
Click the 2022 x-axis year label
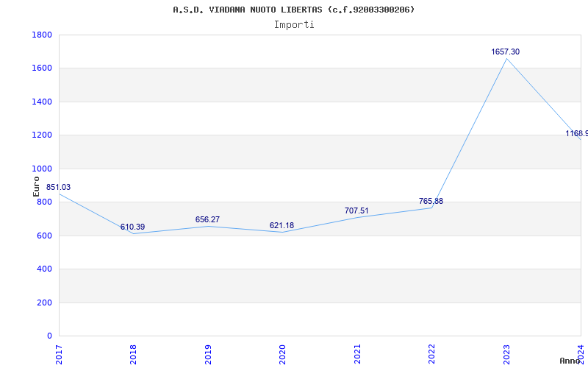(x=431, y=355)
